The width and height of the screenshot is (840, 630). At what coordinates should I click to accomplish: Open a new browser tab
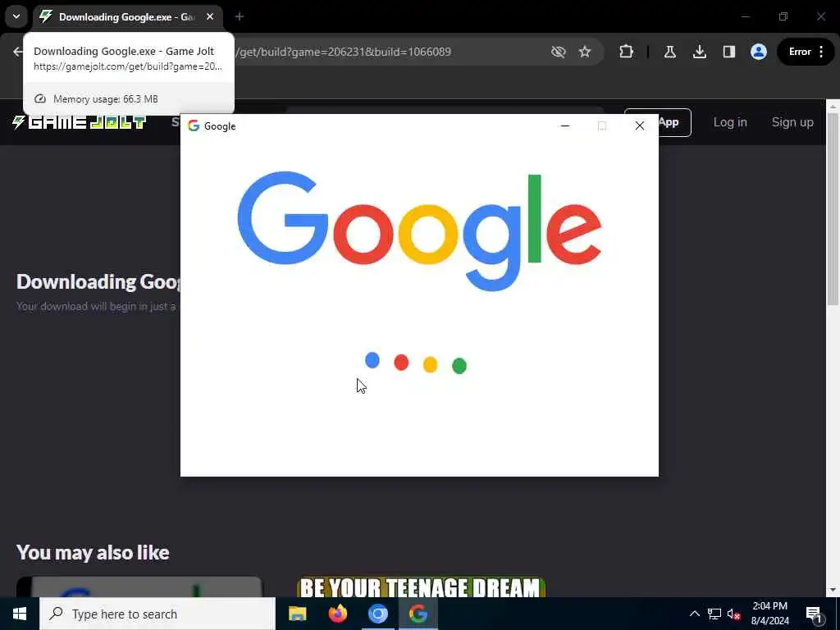pyautogui.click(x=240, y=17)
